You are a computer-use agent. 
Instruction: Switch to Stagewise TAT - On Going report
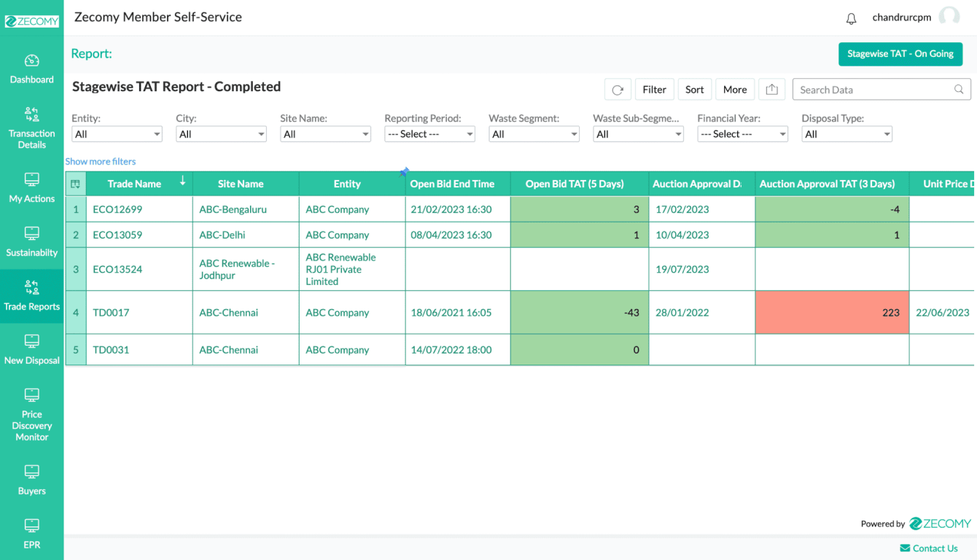900,54
